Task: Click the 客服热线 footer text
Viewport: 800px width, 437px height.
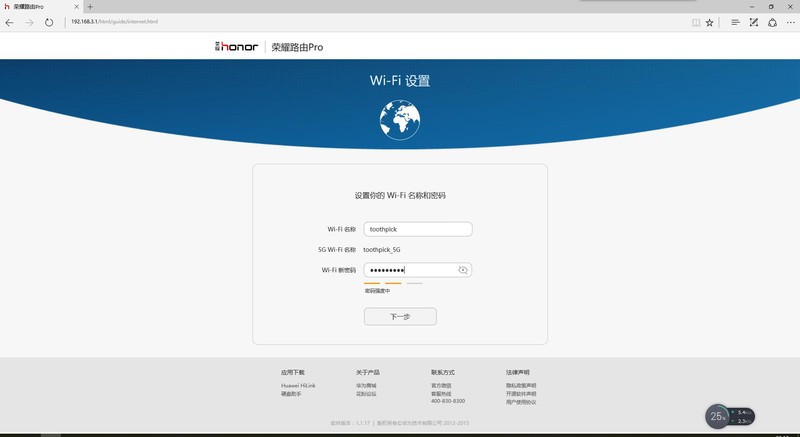Action: [x=441, y=394]
